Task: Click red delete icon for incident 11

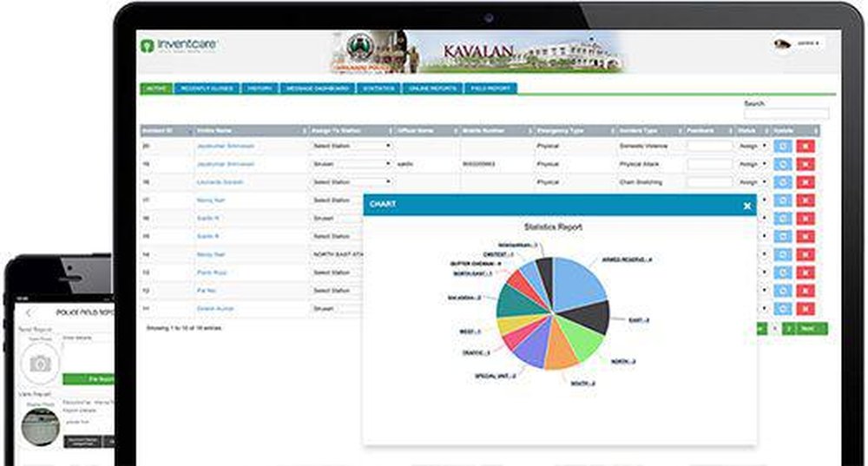Action: pos(805,309)
